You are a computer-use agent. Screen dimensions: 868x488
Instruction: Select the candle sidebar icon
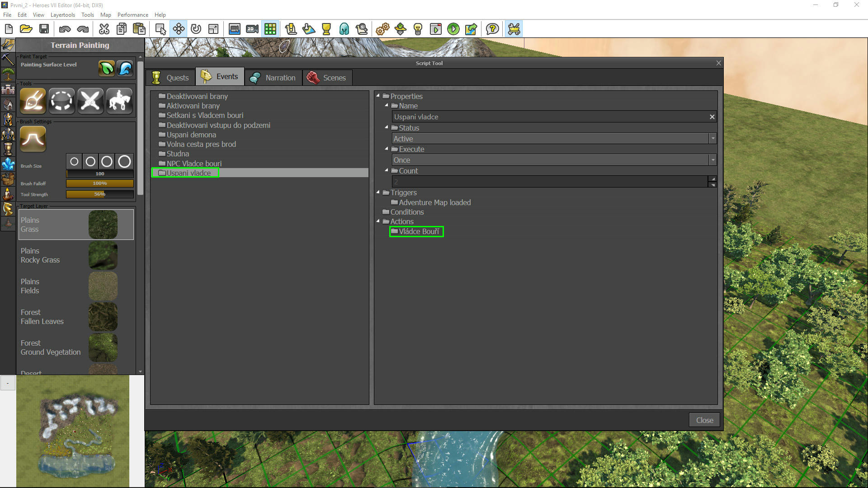[x=8, y=193]
